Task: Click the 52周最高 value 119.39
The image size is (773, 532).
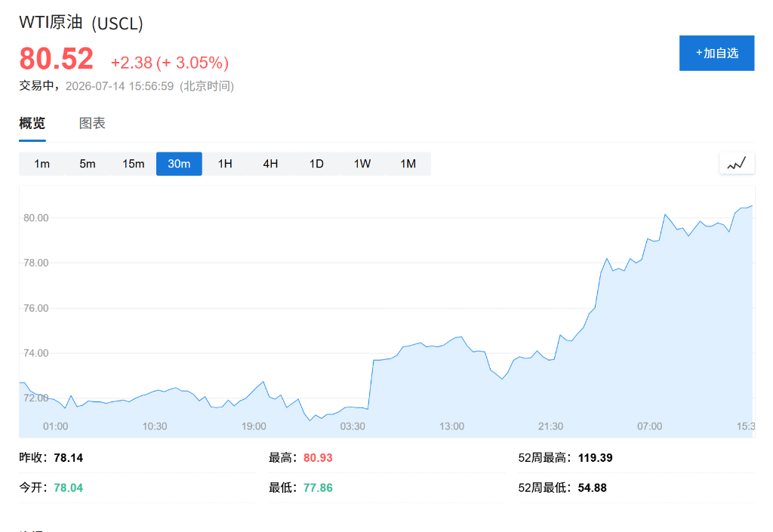Action: pos(595,457)
